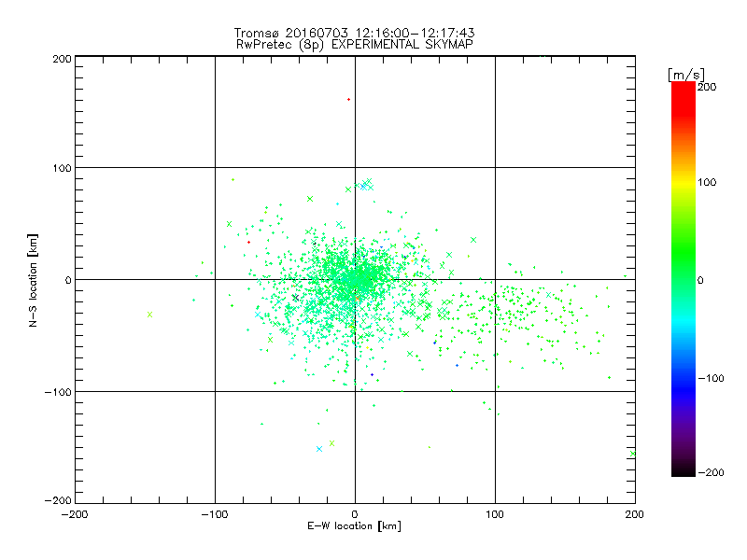Click the x-axis tick label 200

click(635, 514)
